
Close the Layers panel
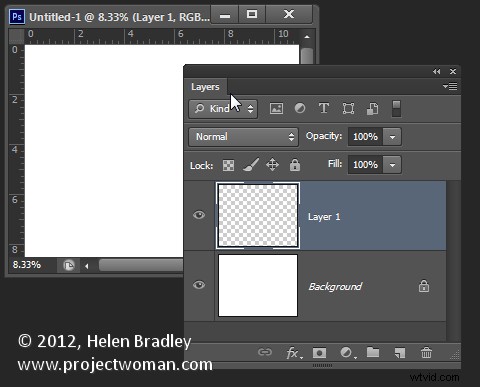pyautogui.click(x=453, y=71)
